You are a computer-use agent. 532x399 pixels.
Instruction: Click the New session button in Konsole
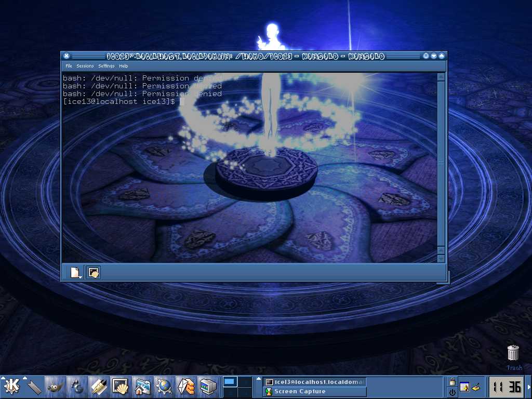pyautogui.click(x=75, y=272)
